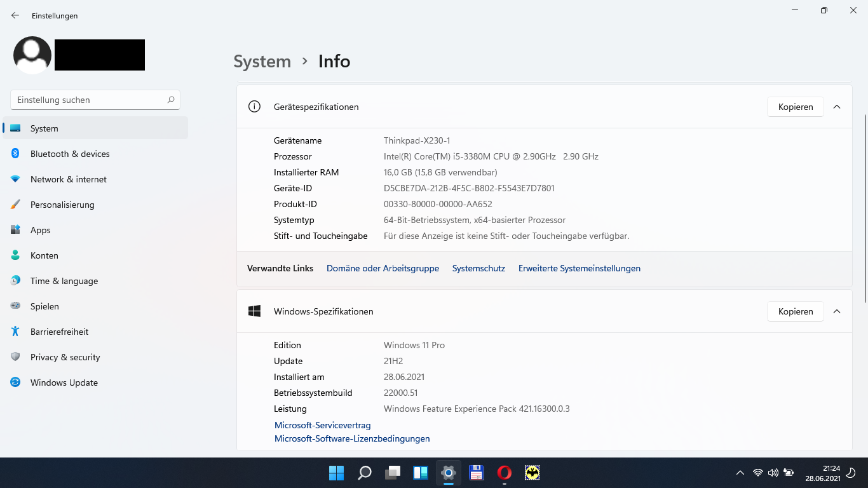Click the search magnifier in Einstellung suchen

171,100
